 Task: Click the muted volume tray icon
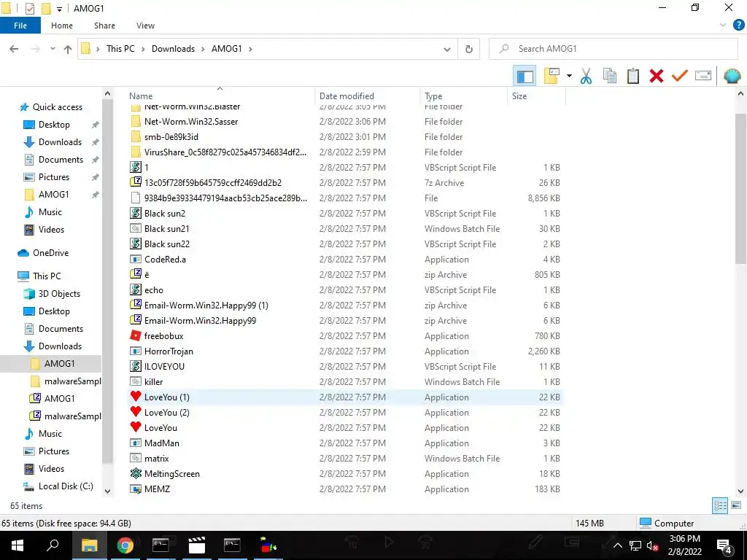[x=652, y=545]
